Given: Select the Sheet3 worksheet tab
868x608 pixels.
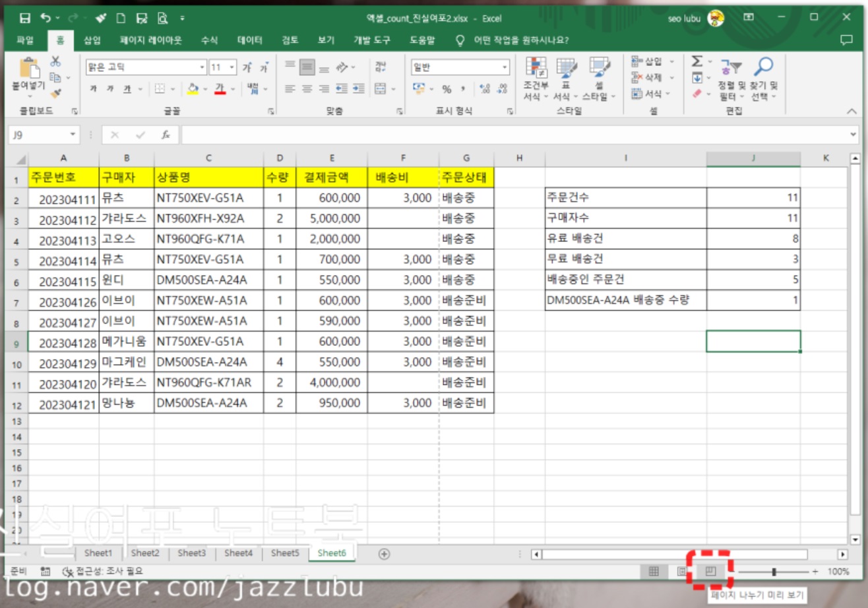Looking at the screenshot, I should pos(192,553).
